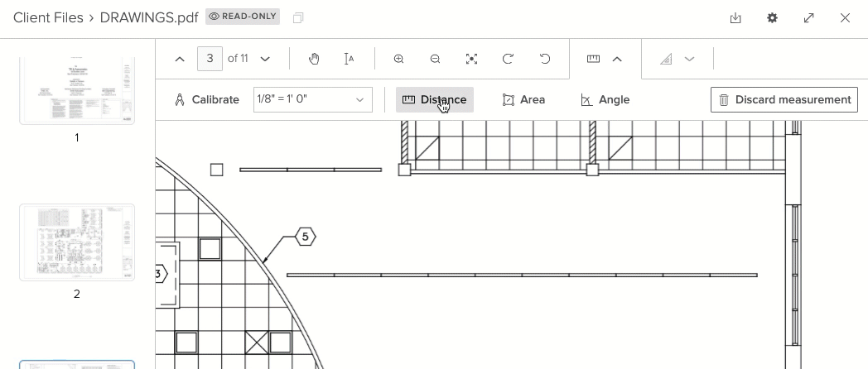Open page 1 thumbnail
The height and width of the screenshot is (369, 868).
(x=77, y=90)
